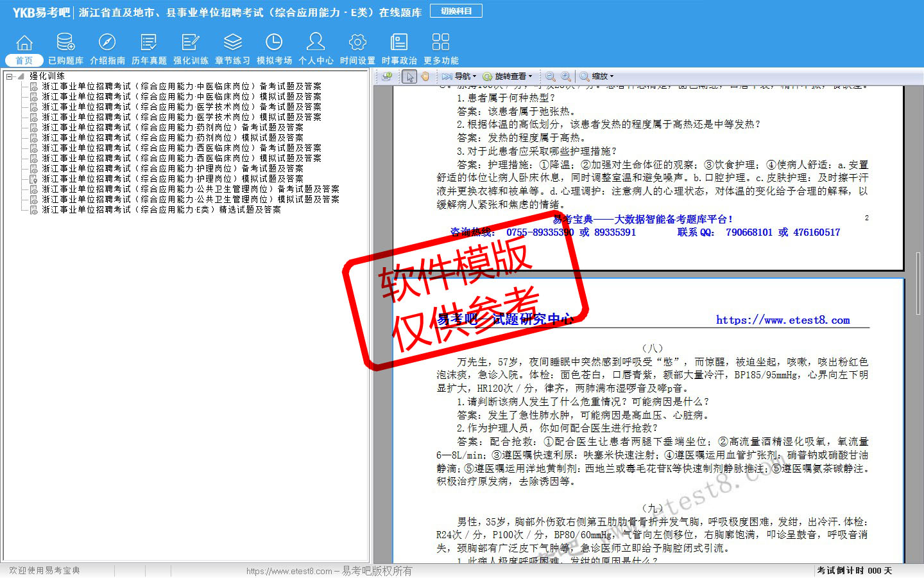Open 章节练习 chapter practice
Screen dimensions: 924x578
point(232,49)
